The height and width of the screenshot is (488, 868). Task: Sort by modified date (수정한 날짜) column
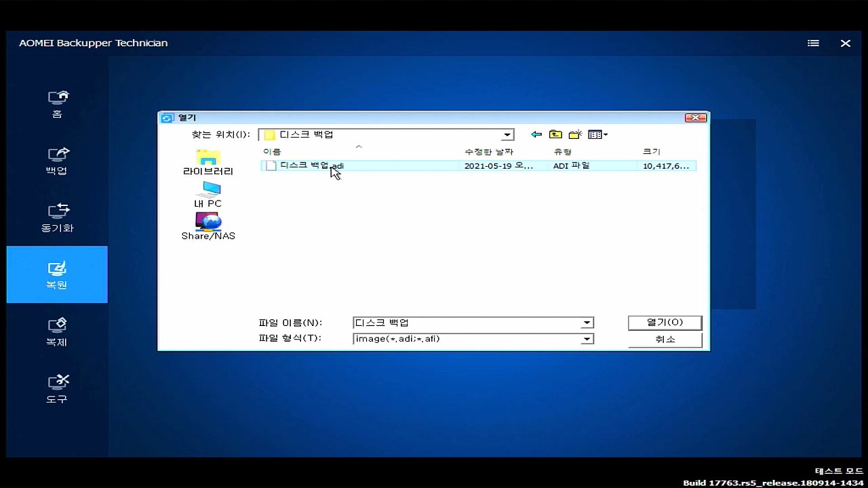[489, 152]
